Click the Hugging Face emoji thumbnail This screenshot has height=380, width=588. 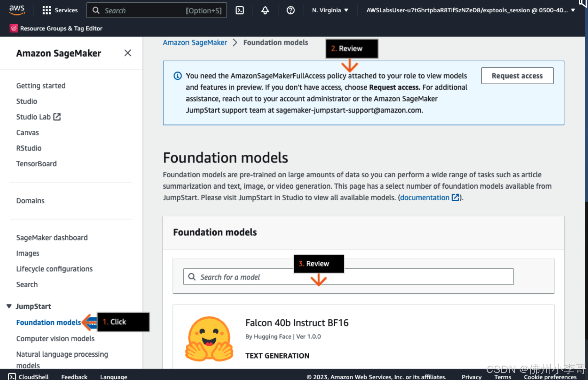pyautogui.click(x=209, y=338)
